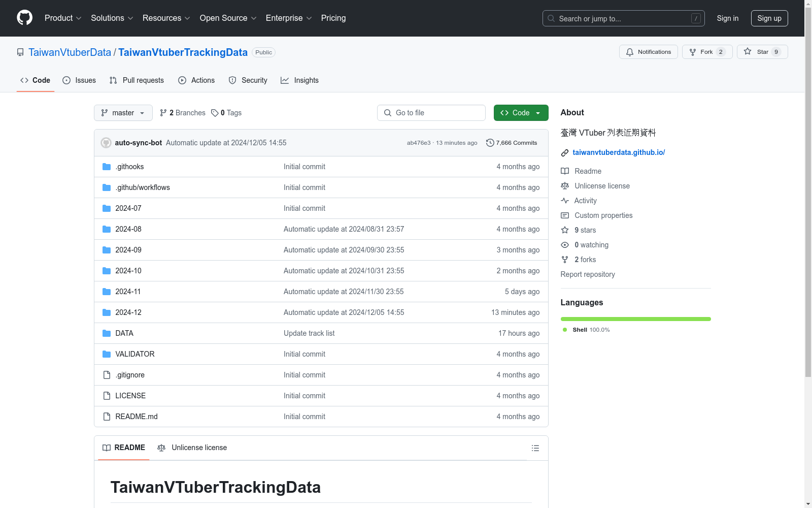Switch to the Insights tab
Image resolution: width=812 pixels, height=508 pixels.
(299, 80)
